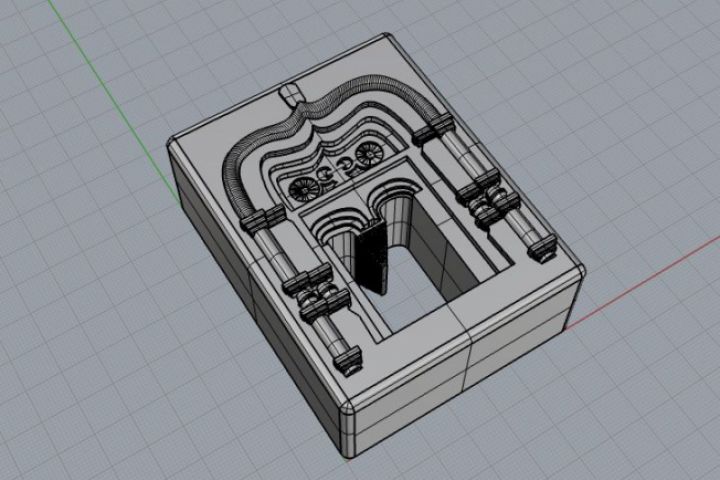Pick the dark central mullion in doorway

(372, 256)
